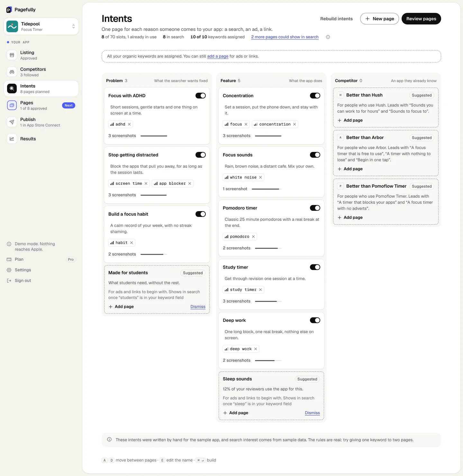The height and width of the screenshot is (476, 463).
Task: Click the Pomodoro timer screenshots progress bar
Action: coord(268,248)
